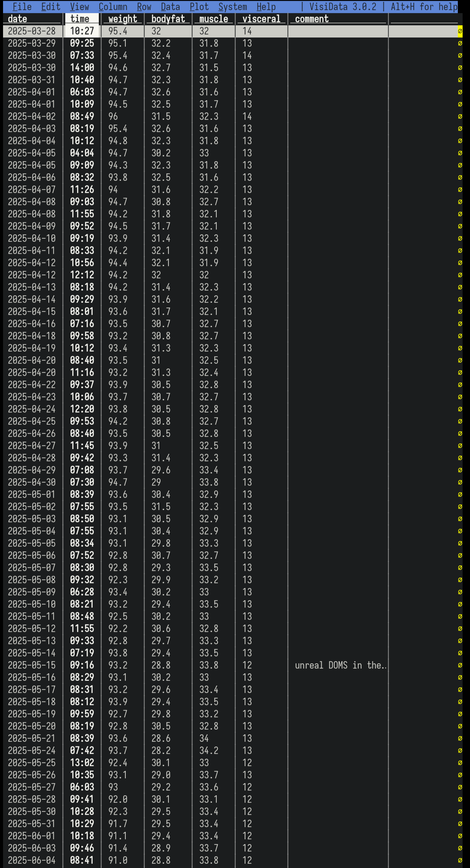Click bodyfat value 30.2 on 2025-04-05 04:04
This screenshot has height=868, width=470.
(161, 153)
